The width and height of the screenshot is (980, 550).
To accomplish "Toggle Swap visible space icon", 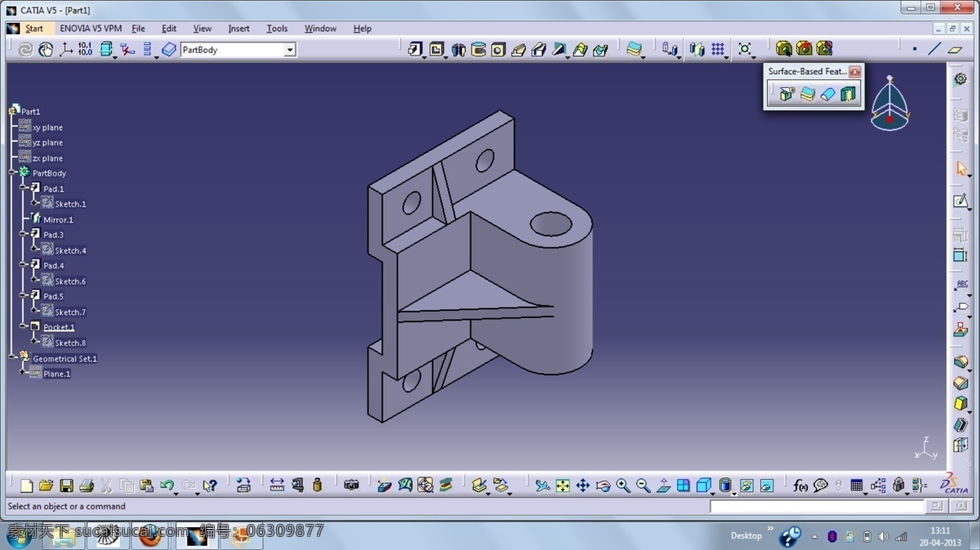I will point(767,486).
